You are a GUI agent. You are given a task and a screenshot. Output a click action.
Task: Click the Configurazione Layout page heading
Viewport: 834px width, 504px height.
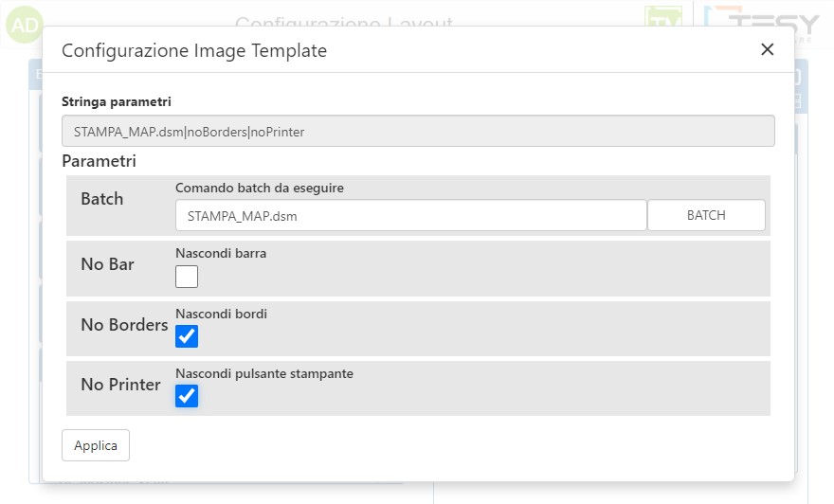(x=343, y=21)
